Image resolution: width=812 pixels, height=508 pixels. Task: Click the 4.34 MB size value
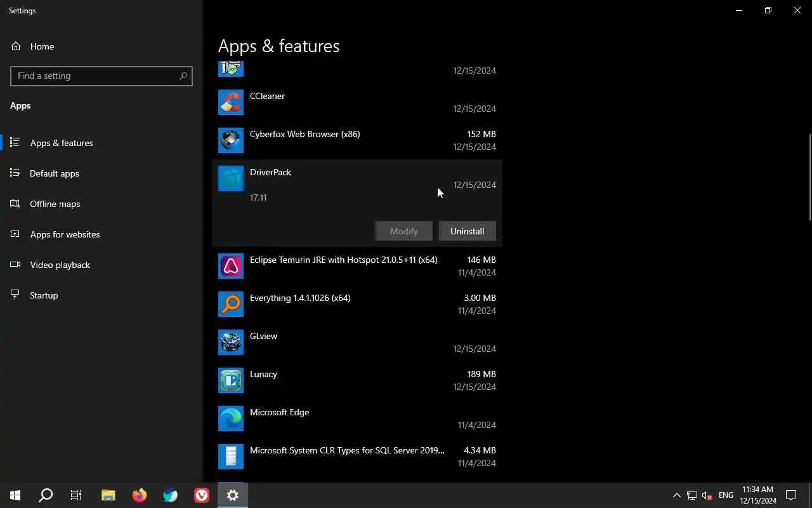(480, 450)
